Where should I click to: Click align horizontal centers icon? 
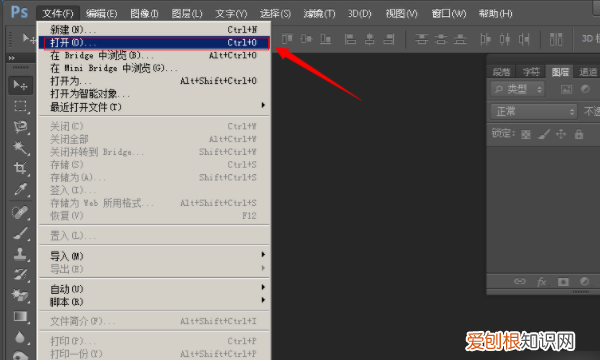pos(370,39)
